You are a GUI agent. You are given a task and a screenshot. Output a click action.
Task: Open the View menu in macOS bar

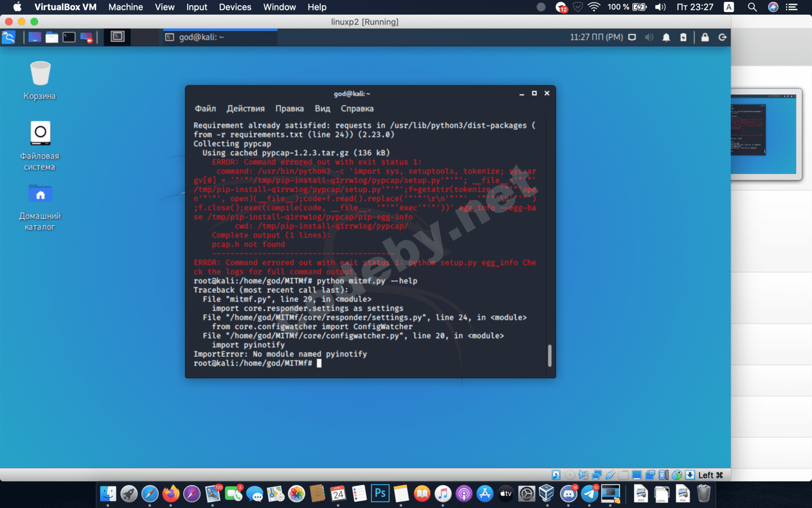tap(164, 7)
